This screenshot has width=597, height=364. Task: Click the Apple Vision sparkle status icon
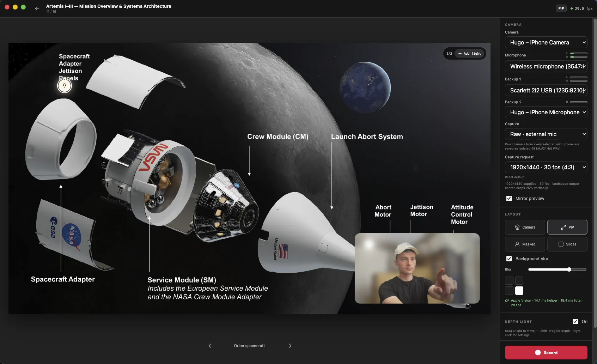click(507, 301)
